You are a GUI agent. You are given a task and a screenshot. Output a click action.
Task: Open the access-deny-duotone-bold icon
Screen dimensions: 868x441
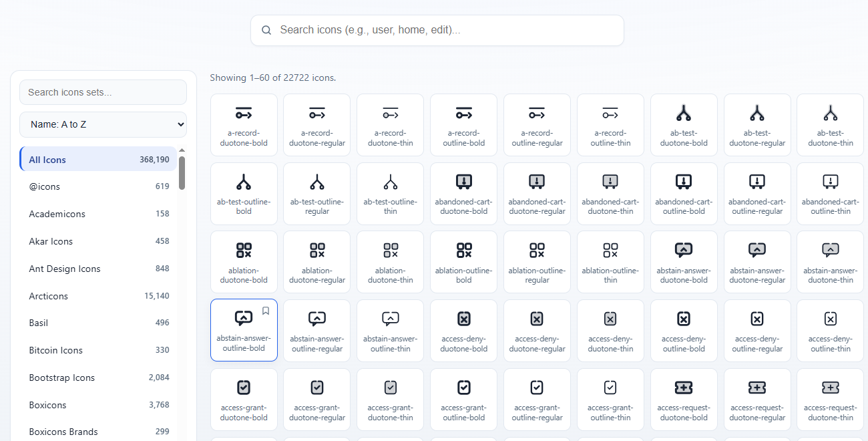click(464, 331)
